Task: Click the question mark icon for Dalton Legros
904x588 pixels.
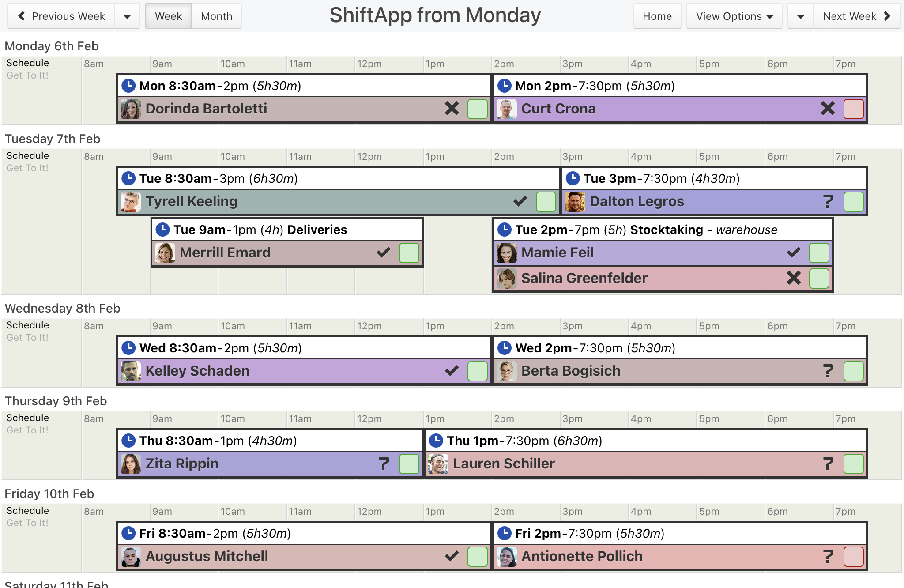Action: point(828,201)
